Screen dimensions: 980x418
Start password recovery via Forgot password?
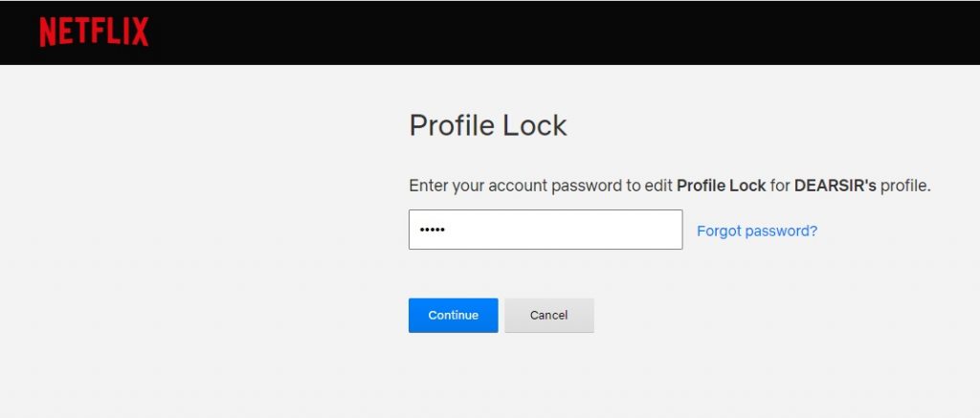(757, 231)
